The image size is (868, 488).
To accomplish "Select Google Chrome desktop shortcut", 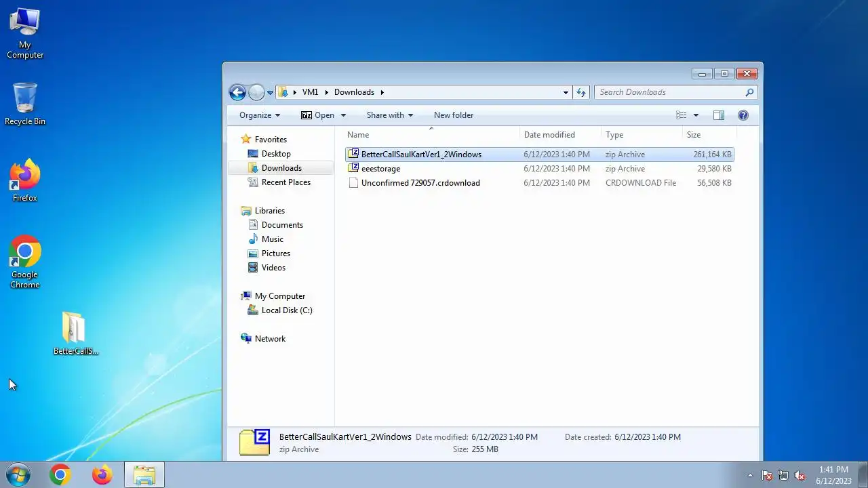I will [x=25, y=262].
